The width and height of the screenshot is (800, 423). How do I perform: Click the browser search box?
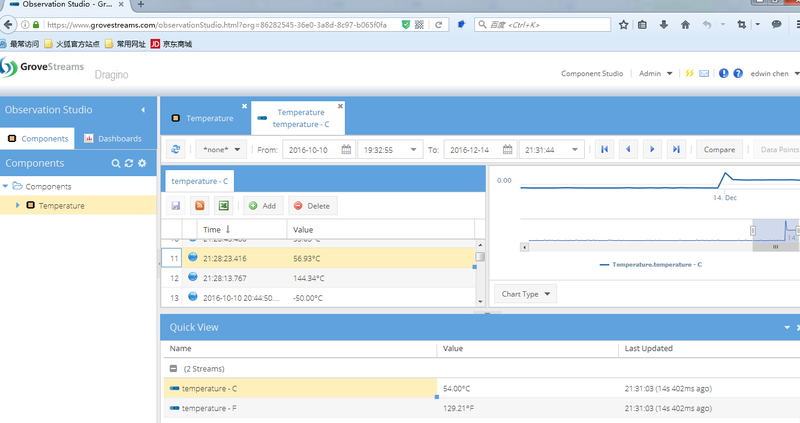coord(542,24)
